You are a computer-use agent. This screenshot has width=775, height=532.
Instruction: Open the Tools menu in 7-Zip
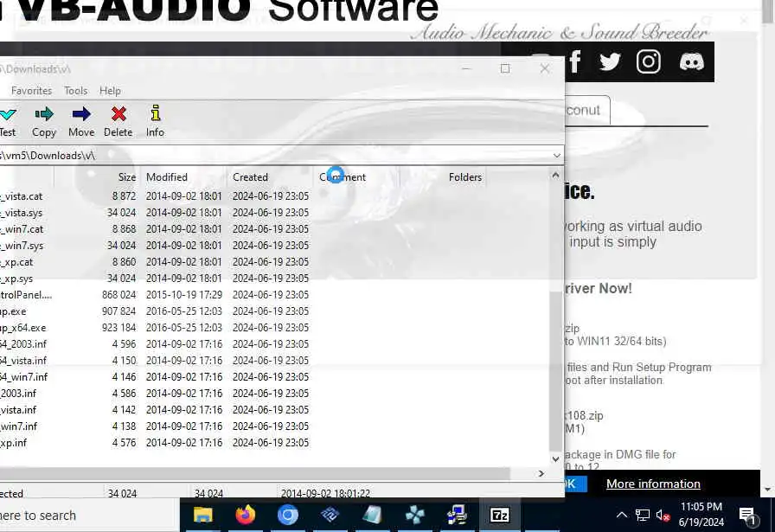(75, 91)
